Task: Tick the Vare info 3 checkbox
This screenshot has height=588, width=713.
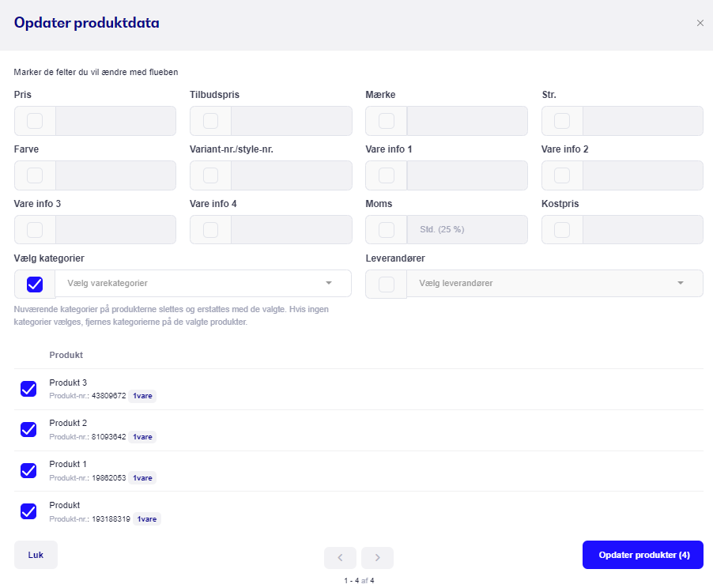Action: point(35,230)
